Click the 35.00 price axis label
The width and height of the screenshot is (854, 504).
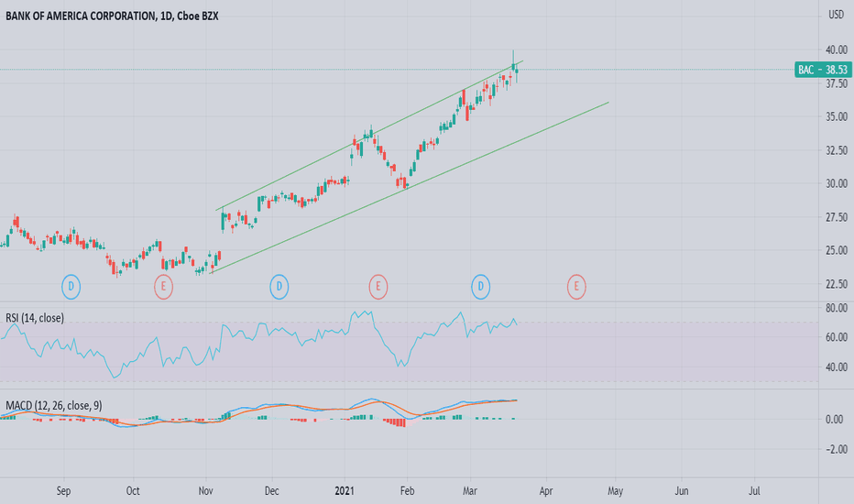pyautogui.click(x=837, y=116)
